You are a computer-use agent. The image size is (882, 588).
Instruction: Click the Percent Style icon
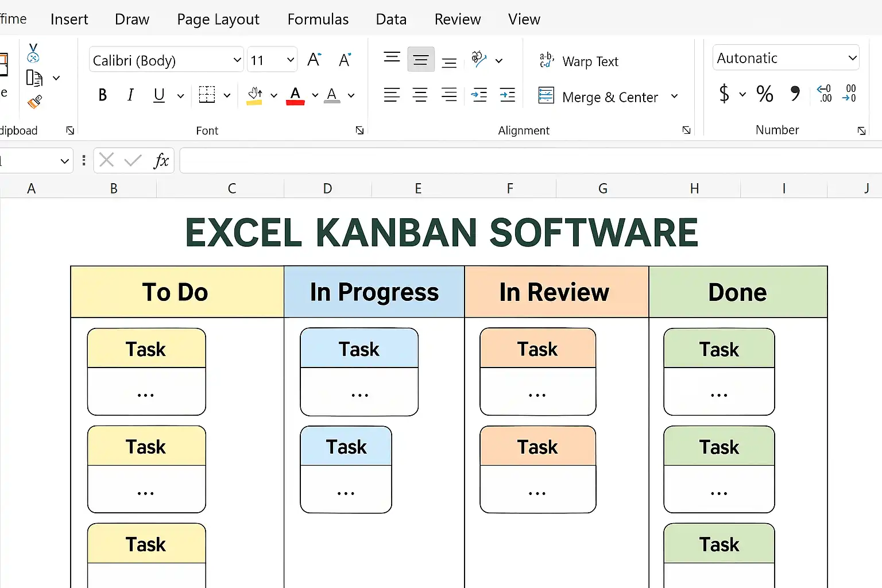click(764, 94)
